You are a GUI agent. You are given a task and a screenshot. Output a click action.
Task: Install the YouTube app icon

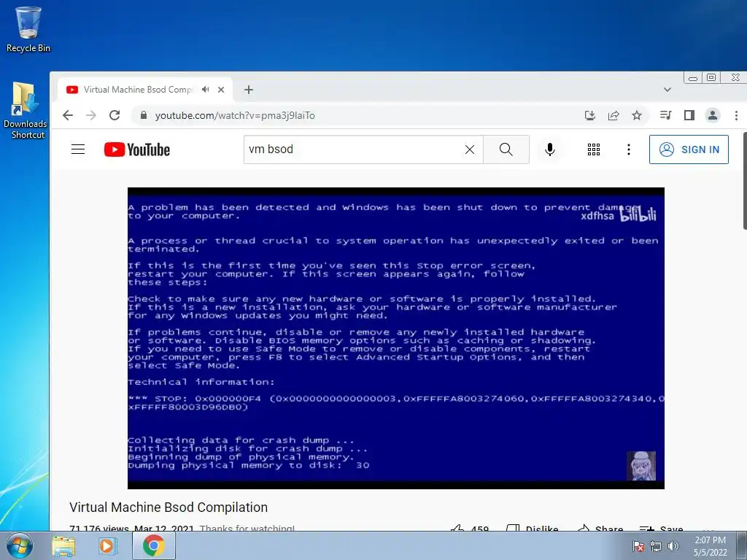(x=589, y=115)
